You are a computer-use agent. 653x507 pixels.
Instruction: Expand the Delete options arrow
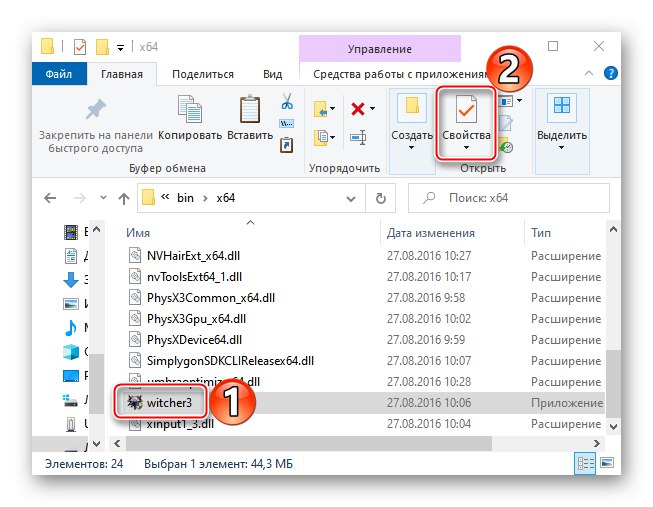[372, 108]
